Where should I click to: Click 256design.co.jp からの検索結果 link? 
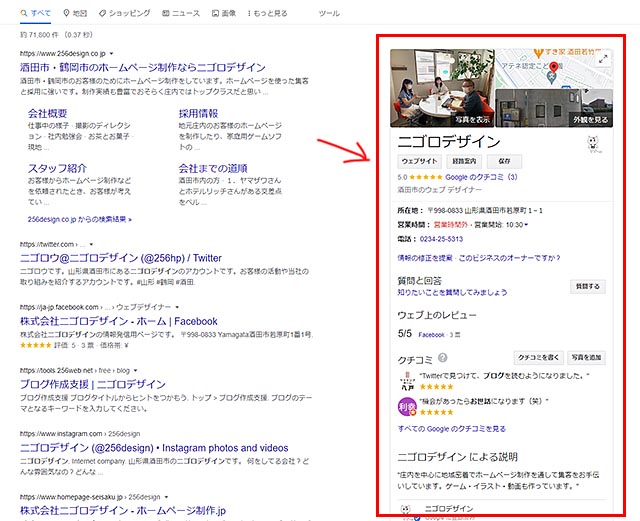point(80,219)
